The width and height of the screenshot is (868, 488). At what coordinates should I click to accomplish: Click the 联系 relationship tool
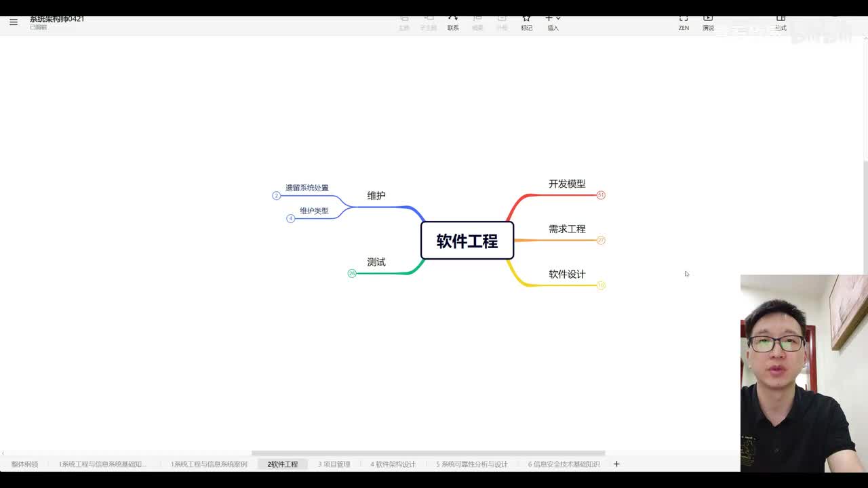[x=453, y=22]
